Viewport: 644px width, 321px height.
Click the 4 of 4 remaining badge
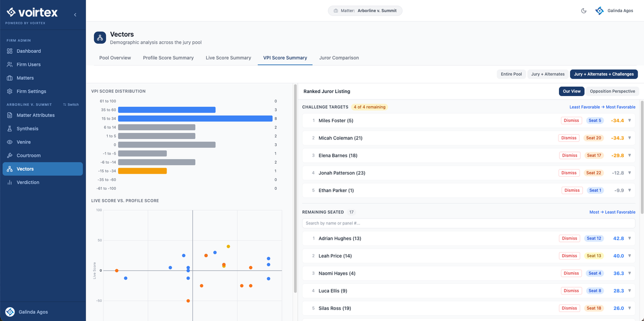369,107
